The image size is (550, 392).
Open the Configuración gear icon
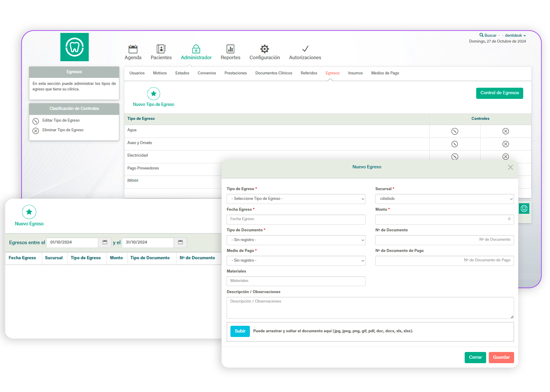coord(265,49)
